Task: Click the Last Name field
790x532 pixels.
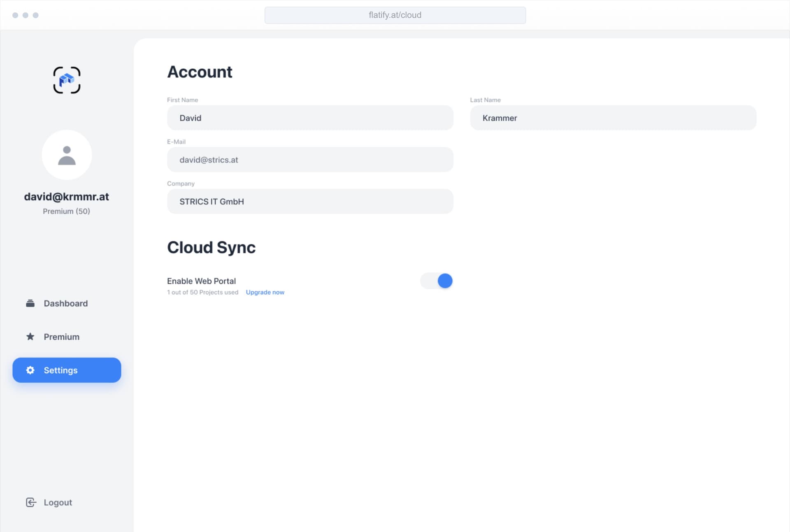Action: [613, 118]
